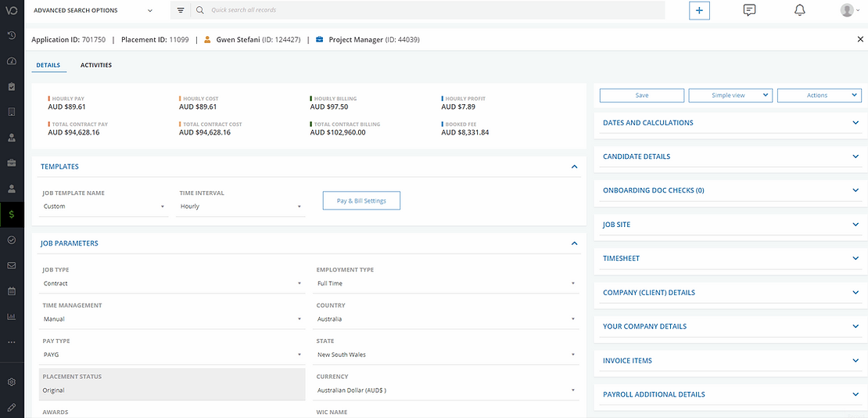This screenshot has height=418, width=868.
Task: Click the notification bell icon
Action: point(799,10)
